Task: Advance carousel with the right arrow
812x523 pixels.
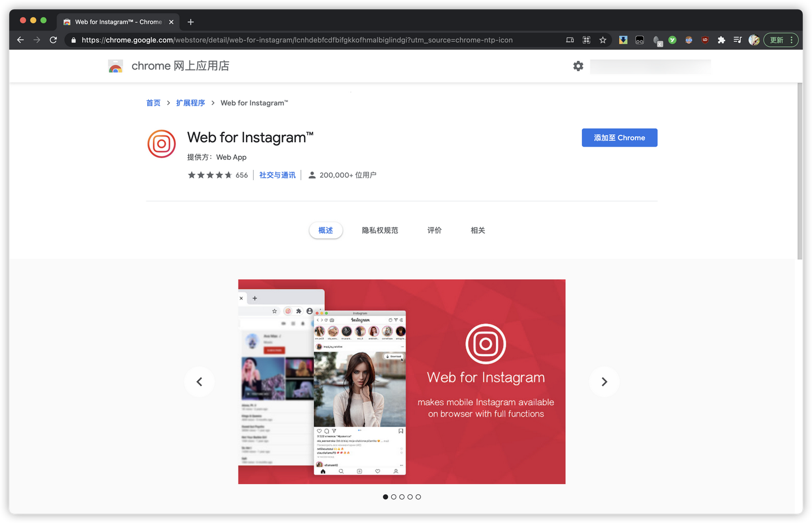Action: (x=604, y=381)
